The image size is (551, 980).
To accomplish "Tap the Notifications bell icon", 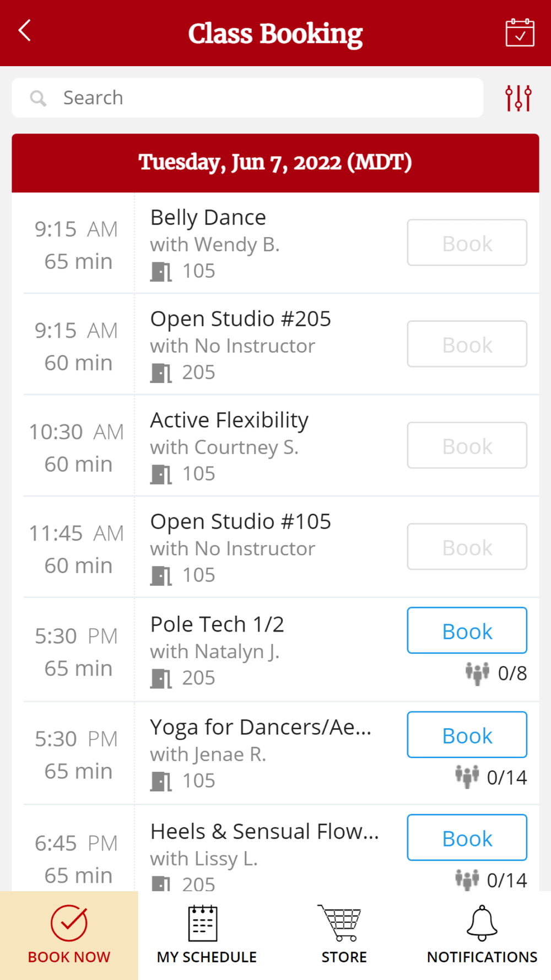I will (482, 923).
